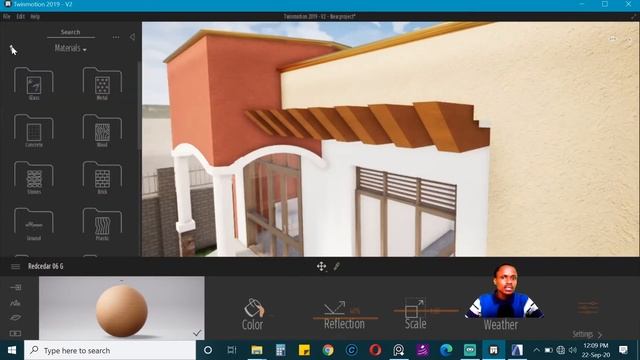
Task: Open the Brick materials folder
Action: [x=102, y=178]
